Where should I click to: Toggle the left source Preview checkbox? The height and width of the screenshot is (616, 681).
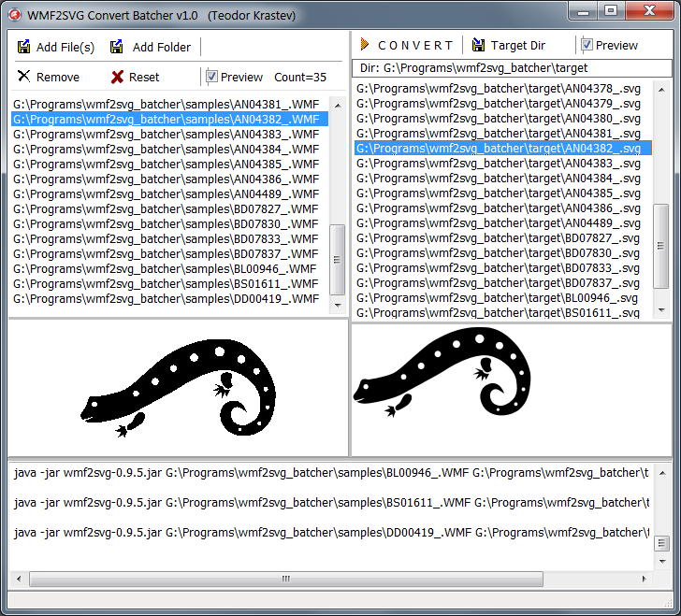(x=212, y=77)
